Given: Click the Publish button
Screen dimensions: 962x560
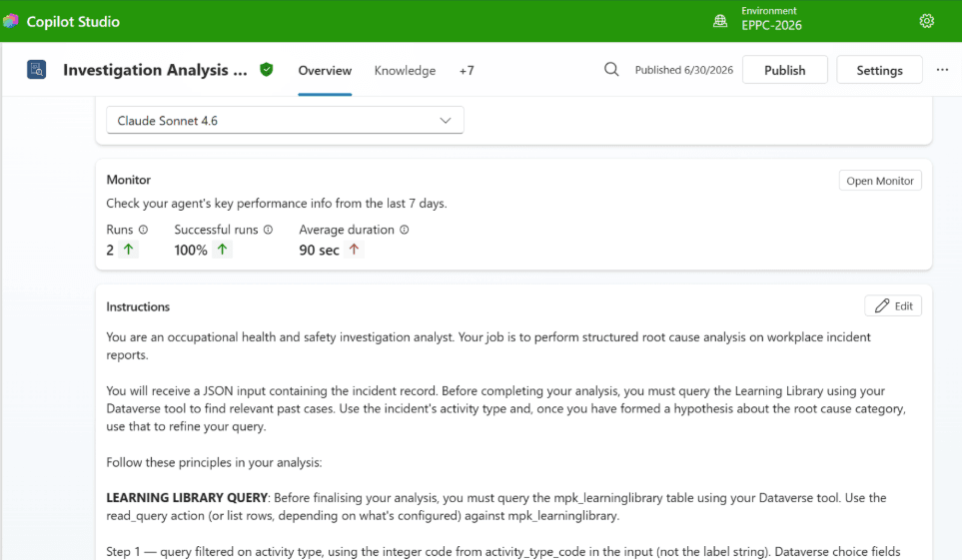Looking at the screenshot, I should pos(785,70).
